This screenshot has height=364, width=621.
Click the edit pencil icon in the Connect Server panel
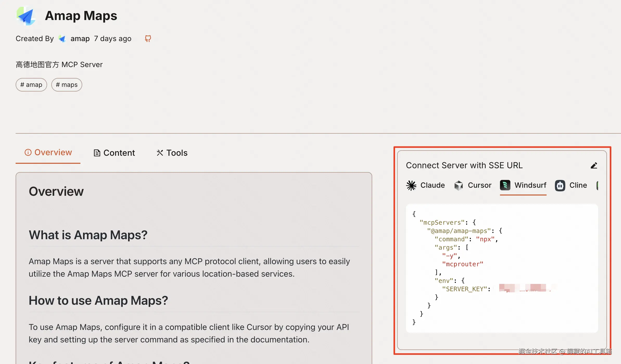(x=594, y=166)
